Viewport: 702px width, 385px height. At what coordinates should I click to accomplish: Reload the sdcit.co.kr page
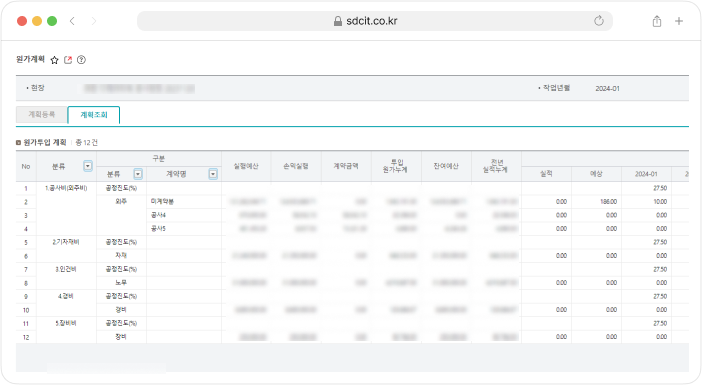pos(599,21)
